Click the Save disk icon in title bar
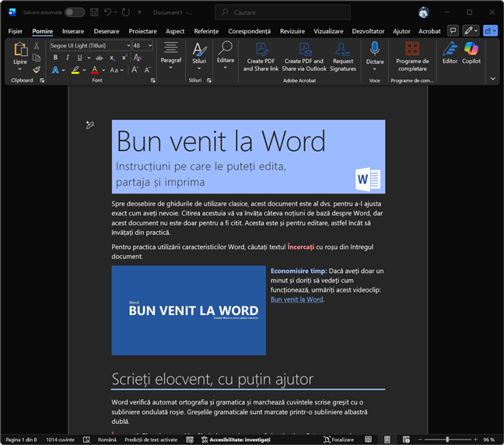 pos(94,12)
